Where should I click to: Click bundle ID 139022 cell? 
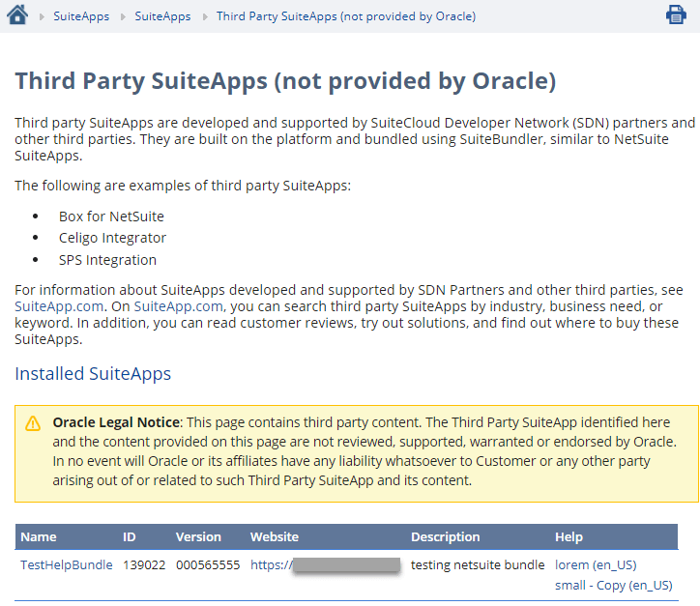pyautogui.click(x=144, y=565)
